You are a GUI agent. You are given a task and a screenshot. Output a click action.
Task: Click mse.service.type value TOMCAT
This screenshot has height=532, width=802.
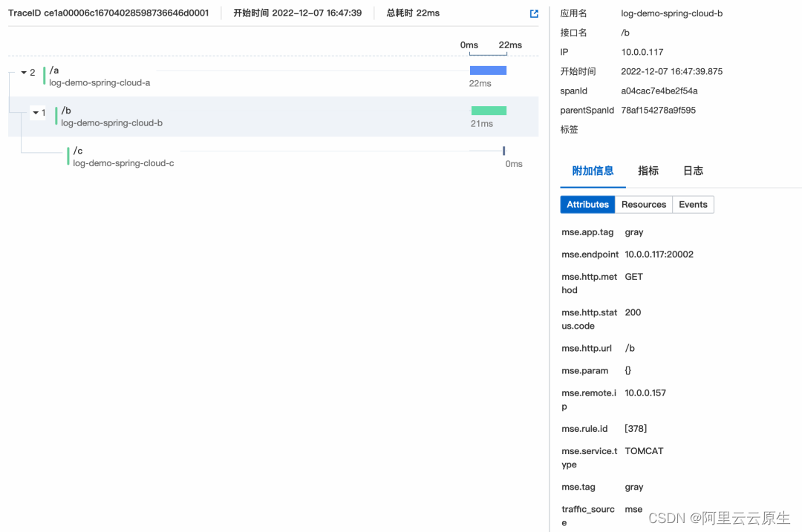point(644,451)
